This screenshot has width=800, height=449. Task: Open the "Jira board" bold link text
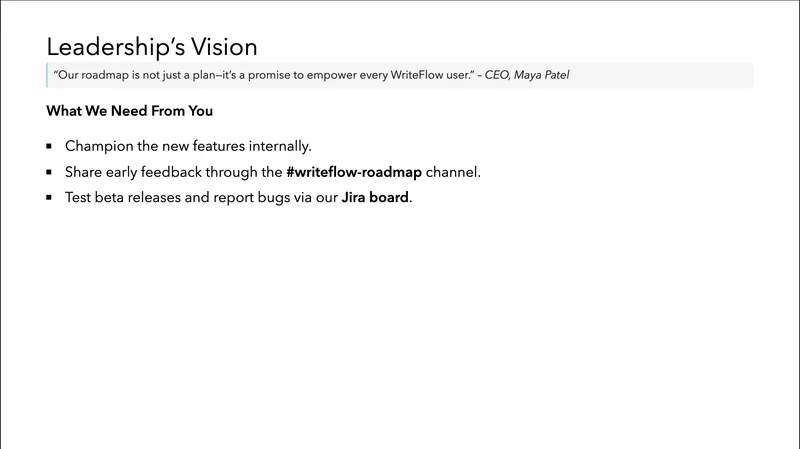[375, 198]
